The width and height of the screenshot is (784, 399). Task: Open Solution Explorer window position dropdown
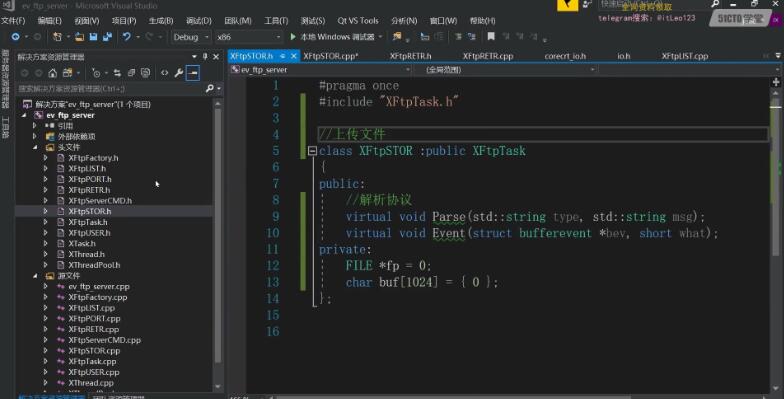[194, 56]
